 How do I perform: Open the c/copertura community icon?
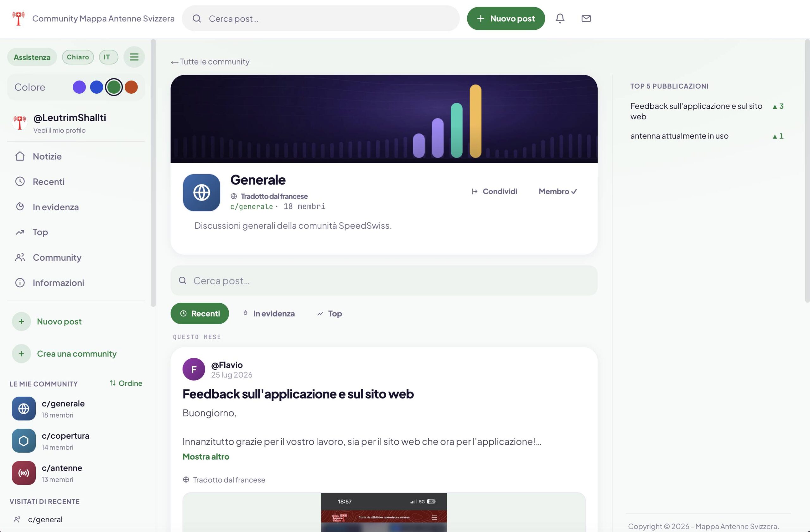24,441
